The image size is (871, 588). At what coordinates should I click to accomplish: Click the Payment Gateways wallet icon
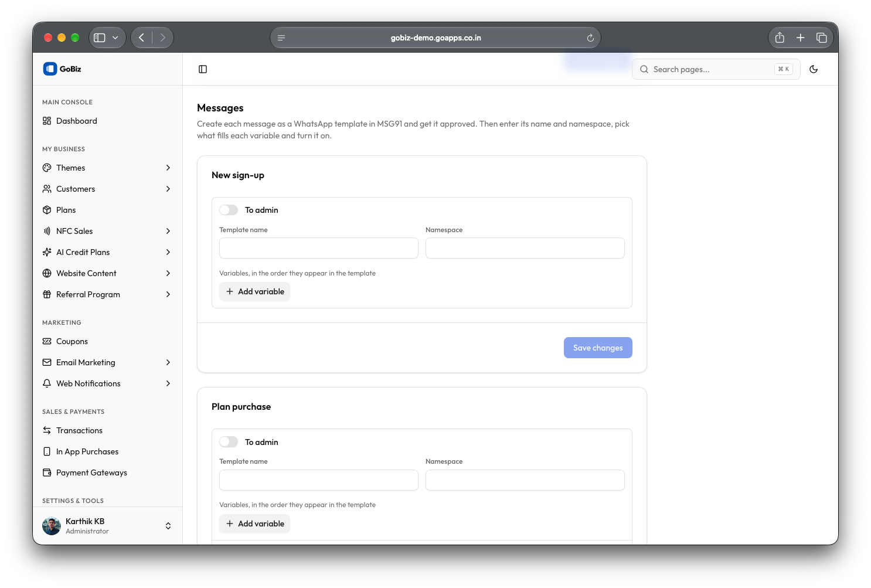click(47, 473)
